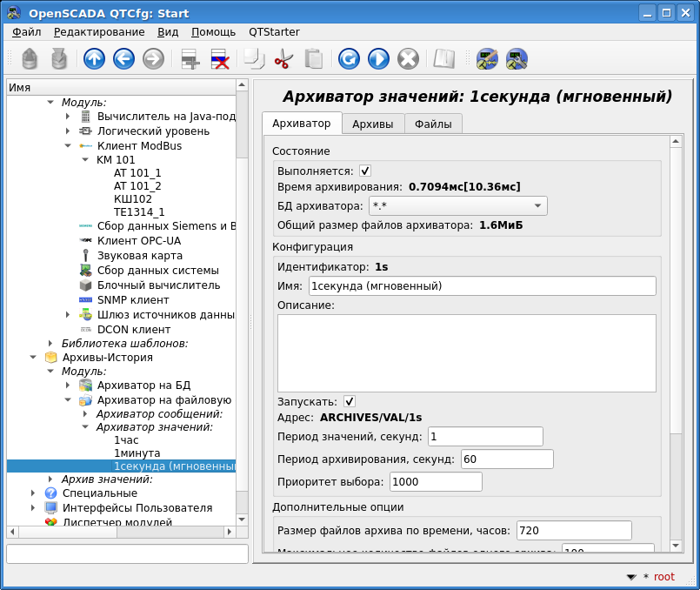Click the Период значений field
The image size is (700, 590).
click(x=485, y=436)
